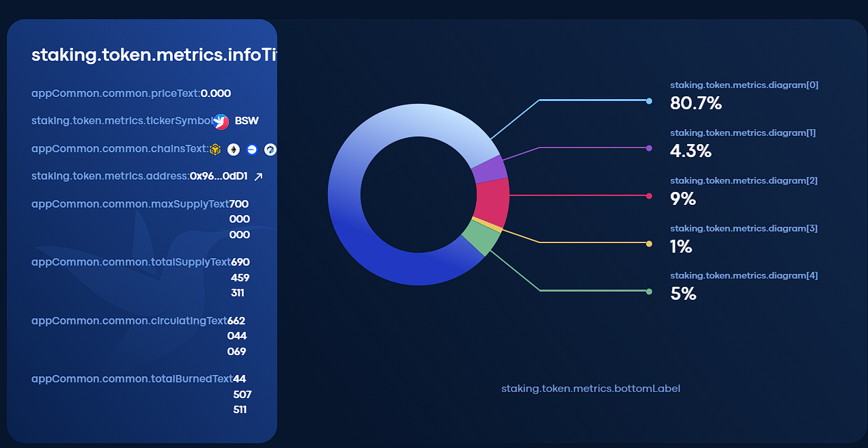Open the external link arrow beside the address
This screenshot has width=868, height=448.
(x=258, y=177)
